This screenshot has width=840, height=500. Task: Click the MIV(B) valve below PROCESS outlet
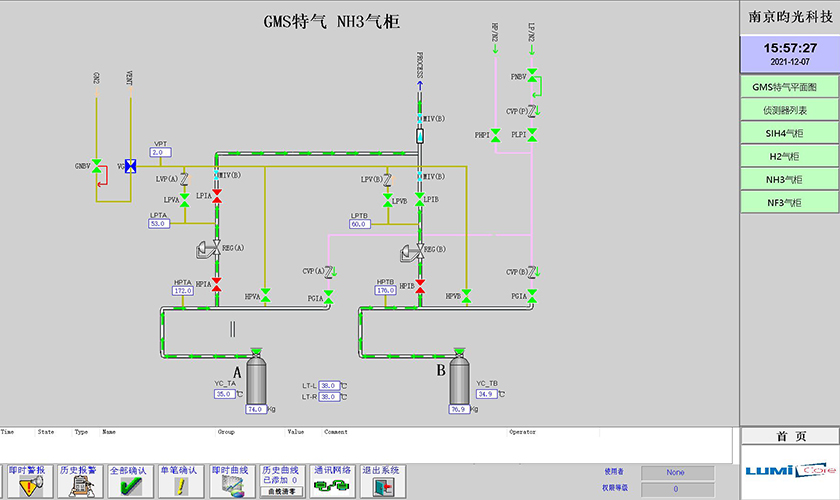pyautogui.click(x=420, y=118)
